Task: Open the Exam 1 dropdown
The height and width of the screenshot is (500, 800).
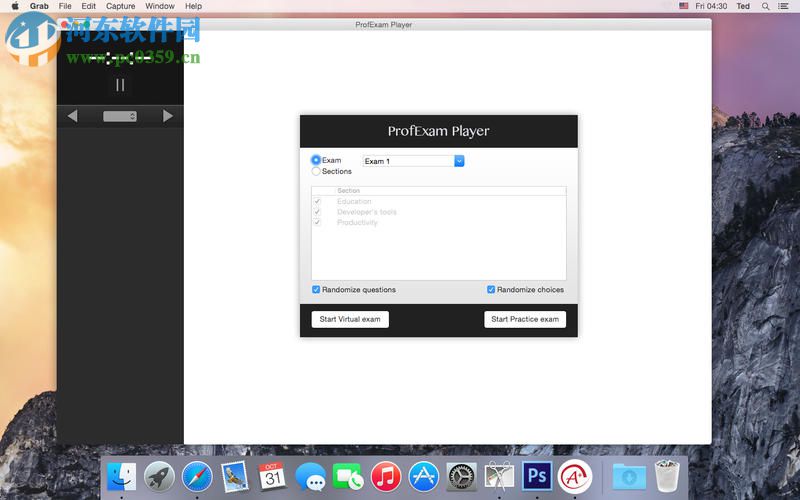Action: tap(413, 161)
